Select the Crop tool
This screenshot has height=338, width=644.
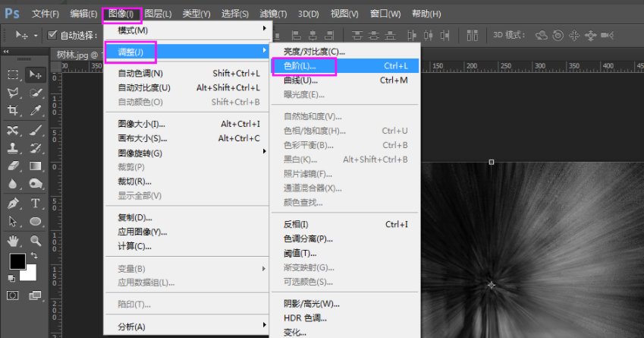pyautogui.click(x=13, y=110)
